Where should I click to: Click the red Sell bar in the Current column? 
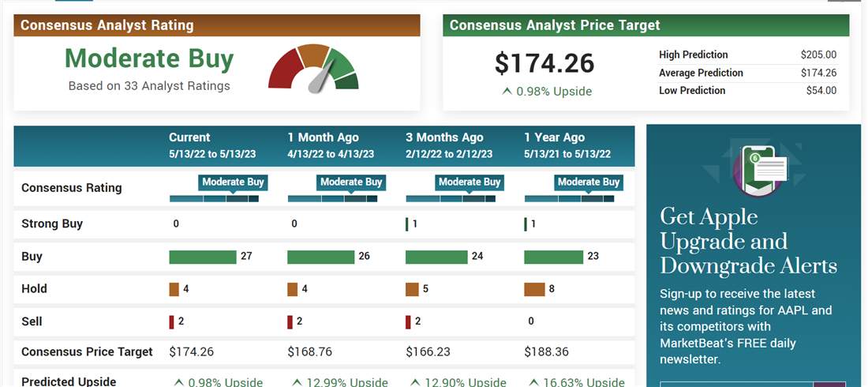click(171, 321)
